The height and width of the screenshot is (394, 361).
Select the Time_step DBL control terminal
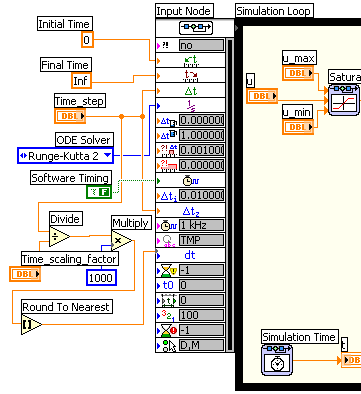coord(70,116)
